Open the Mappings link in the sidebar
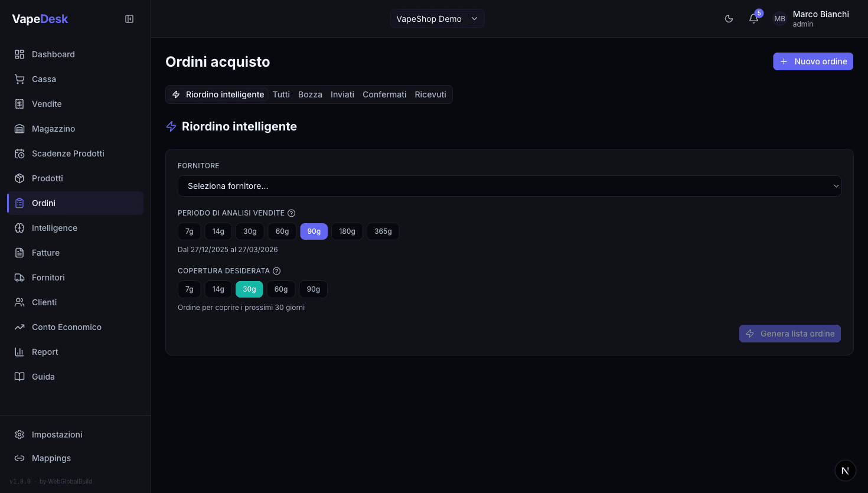Viewport: 868px width, 493px height. [x=51, y=458]
